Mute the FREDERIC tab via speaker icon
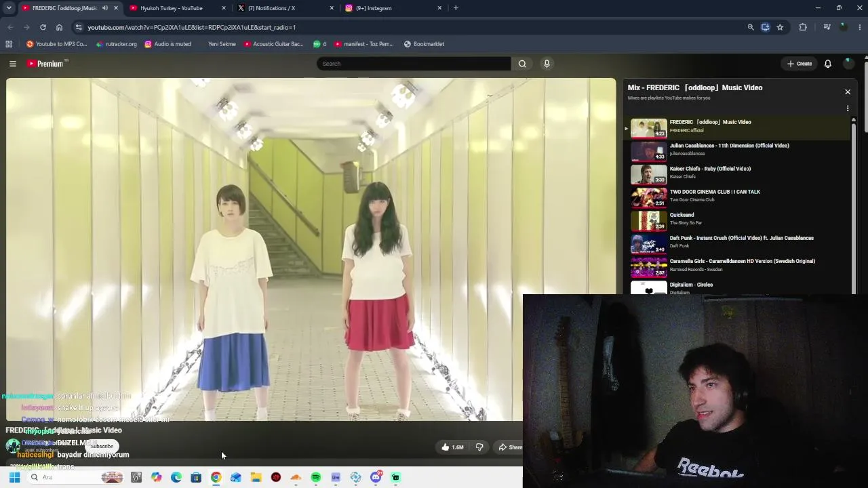Screen dimensions: 868x488 click(104, 8)
